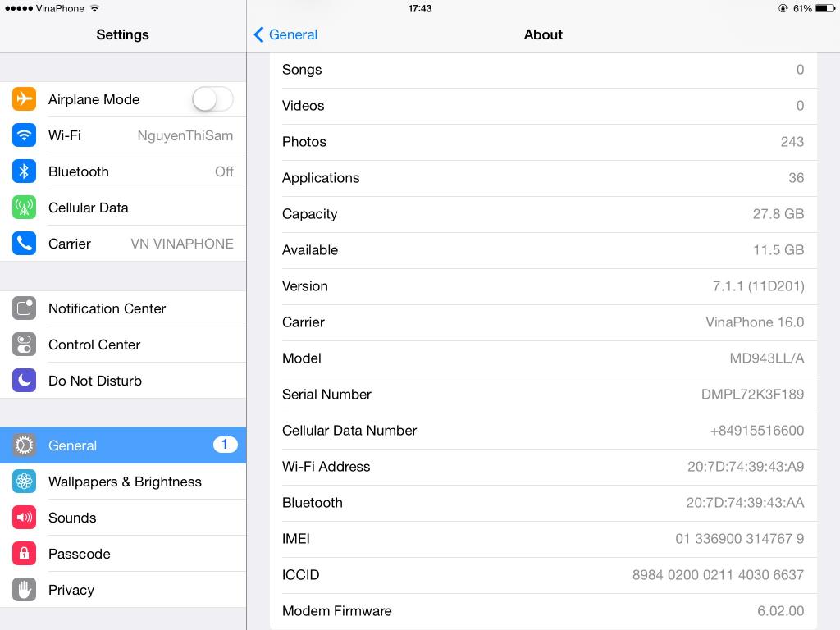Open Notification Center settings
840x630 pixels.
pyautogui.click(x=123, y=308)
